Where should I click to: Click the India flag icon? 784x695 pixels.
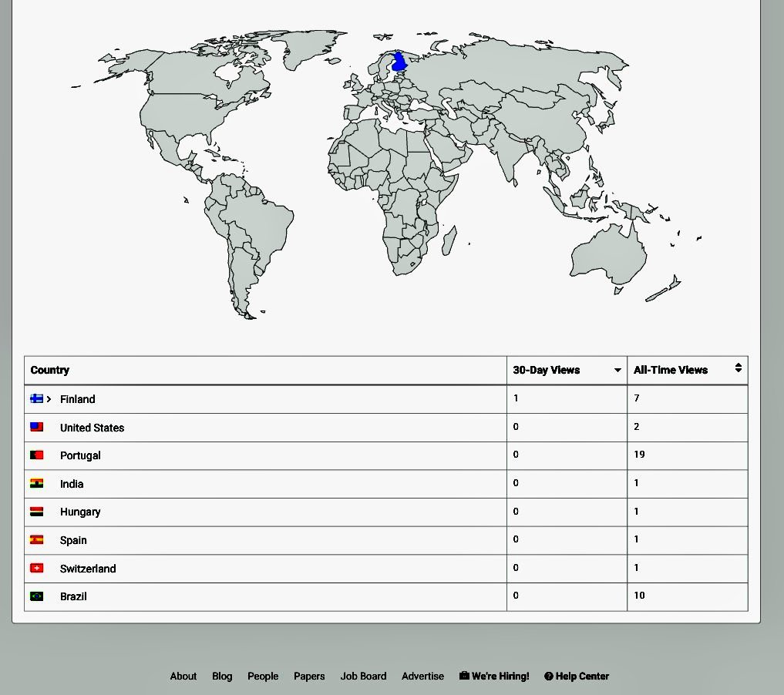36,484
